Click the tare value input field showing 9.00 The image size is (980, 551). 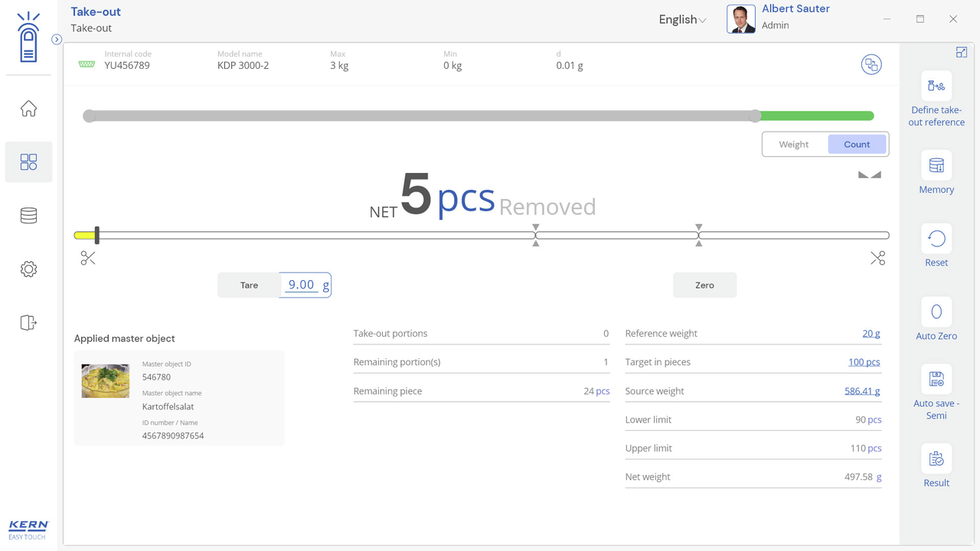tap(301, 285)
